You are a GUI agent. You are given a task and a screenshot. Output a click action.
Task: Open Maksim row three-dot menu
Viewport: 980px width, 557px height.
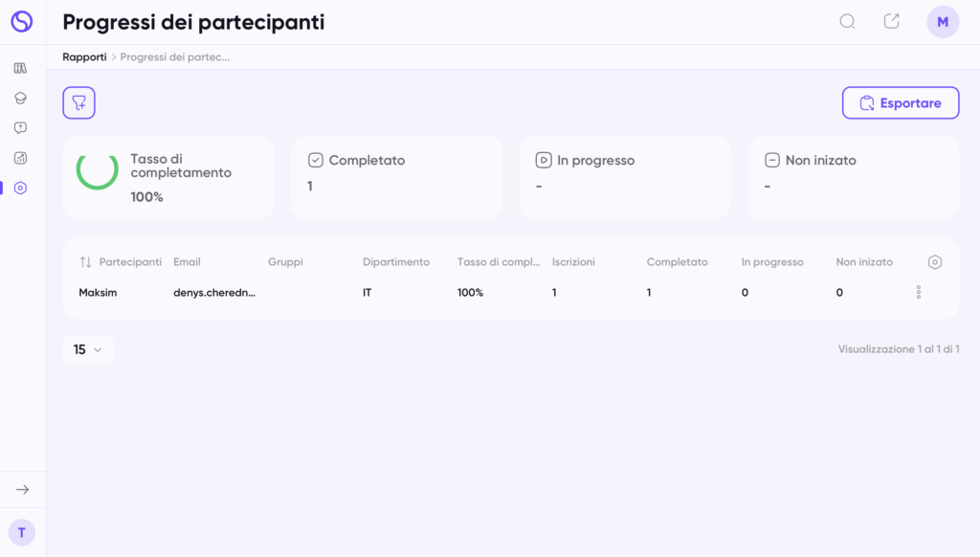tap(919, 292)
